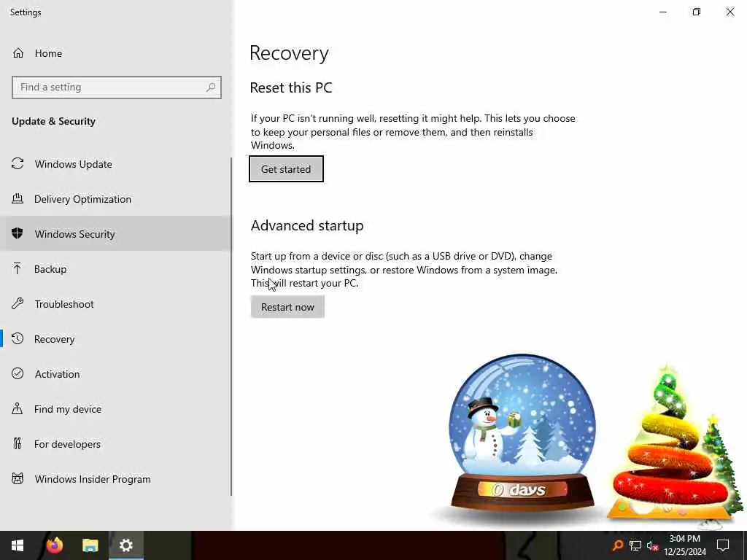Click the Troubleshoot wrench icon
This screenshot has height=560, width=747.
coord(18,304)
